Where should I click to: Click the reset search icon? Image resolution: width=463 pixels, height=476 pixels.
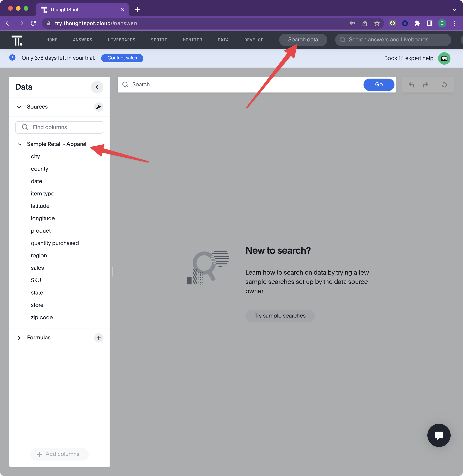click(x=444, y=85)
